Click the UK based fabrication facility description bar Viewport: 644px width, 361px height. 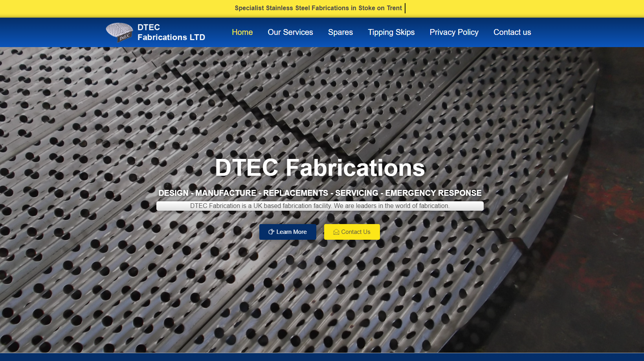pyautogui.click(x=320, y=206)
